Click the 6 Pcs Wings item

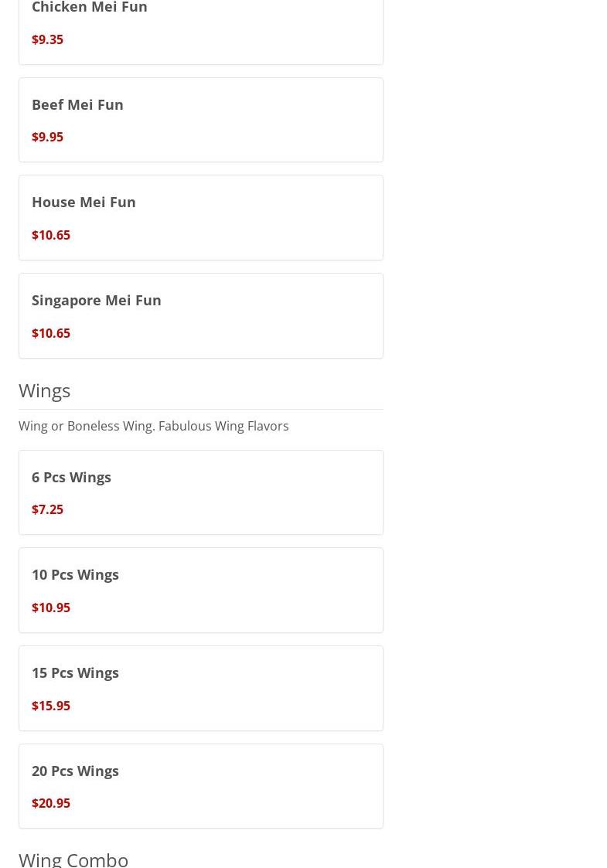(x=200, y=492)
